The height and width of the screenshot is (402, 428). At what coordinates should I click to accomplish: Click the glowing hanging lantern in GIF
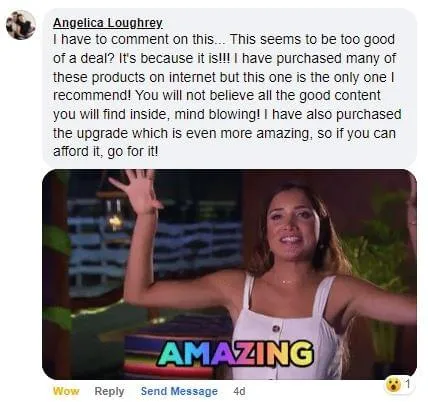pyautogui.click(x=115, y=221)
